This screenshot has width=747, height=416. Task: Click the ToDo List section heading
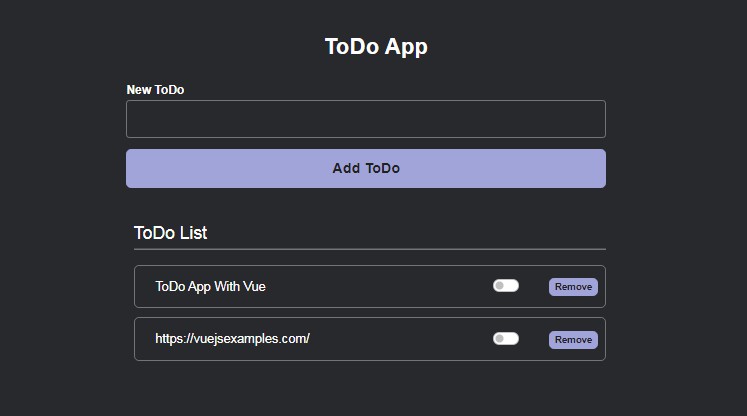[x=171, y=233]
